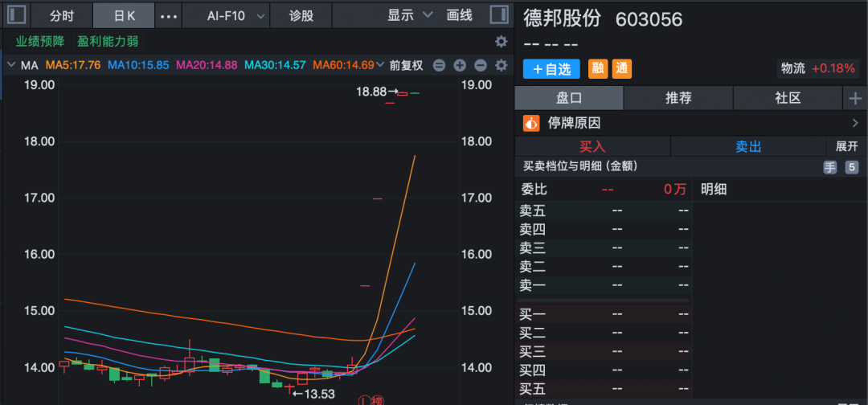
Task: Click the 画线 draw line button
Action: click(x=460, y=15)
